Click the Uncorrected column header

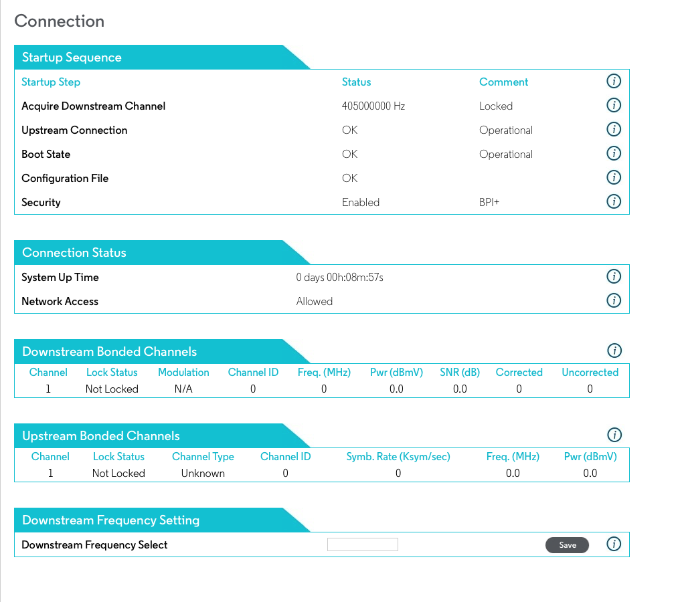click(589, 372)
